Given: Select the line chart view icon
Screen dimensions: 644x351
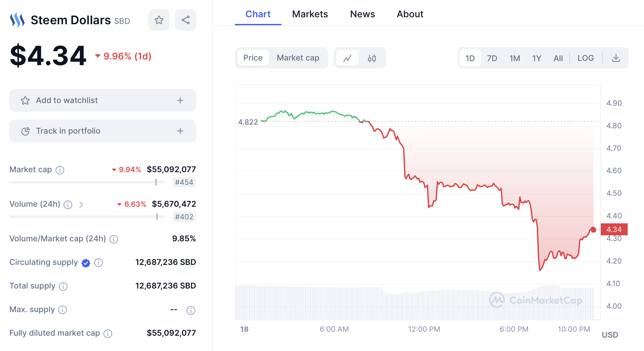Looking at the screenshot, I should pos(348,58).
